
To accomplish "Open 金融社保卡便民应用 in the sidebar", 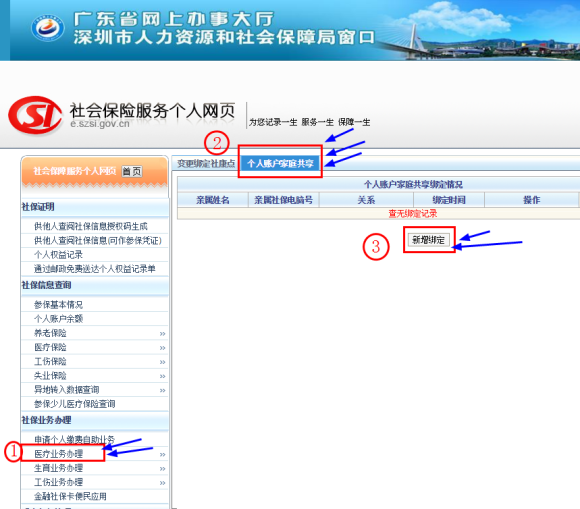I will (x=70, y=496).
